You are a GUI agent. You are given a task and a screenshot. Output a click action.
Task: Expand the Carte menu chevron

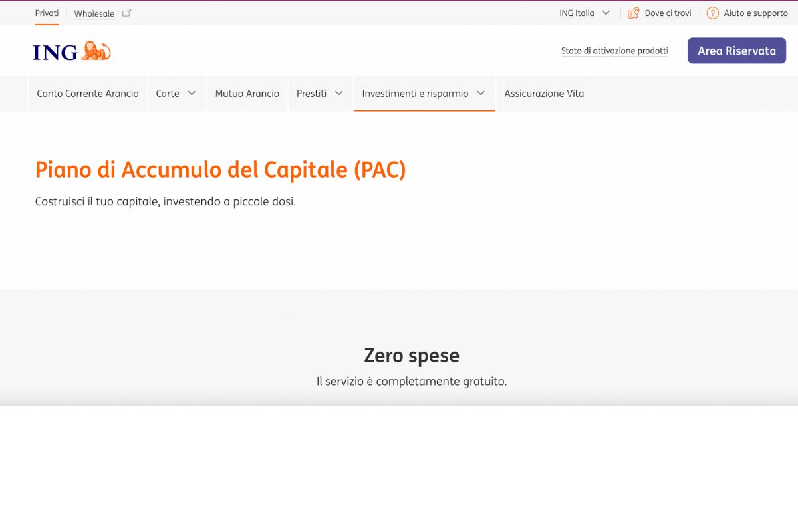pyautogui.click(x=192, y=94)
